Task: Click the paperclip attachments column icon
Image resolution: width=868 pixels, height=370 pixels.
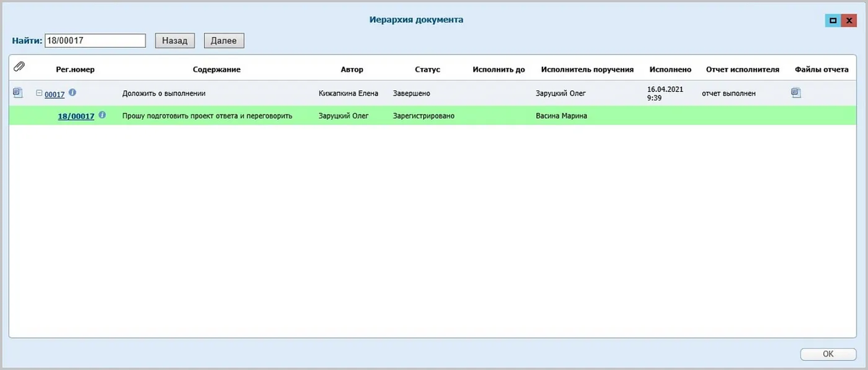Action: pos(19,67)
